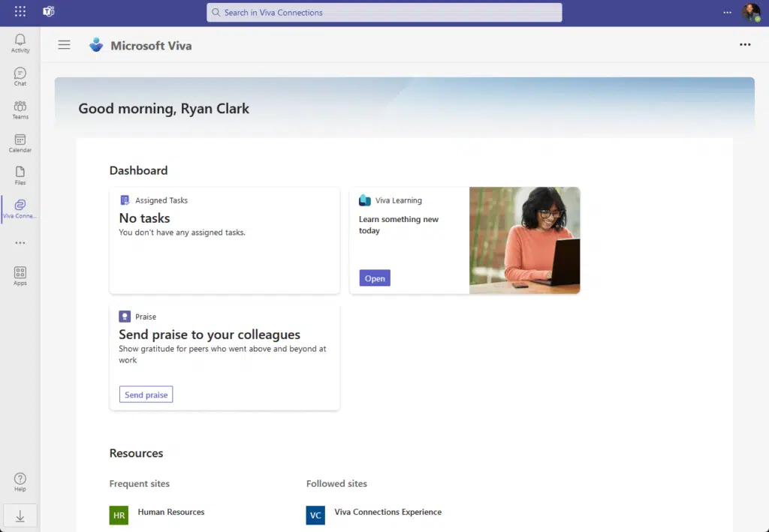Click the Microsoft Viva title text
The image size is (769, 532).
pyautogui.click(x=151, y=46)
